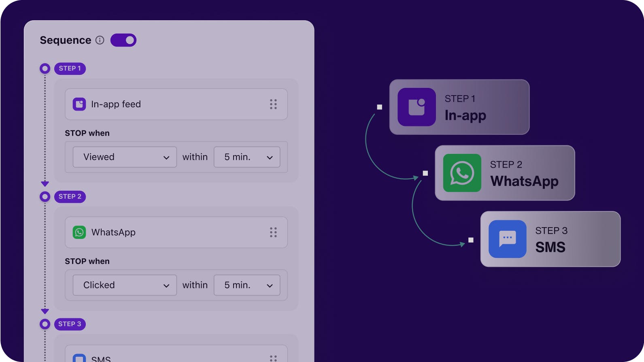Viewport: 644px width, 362px height.
Task: Select the STEP 3 badge
Action: point(70,324)
